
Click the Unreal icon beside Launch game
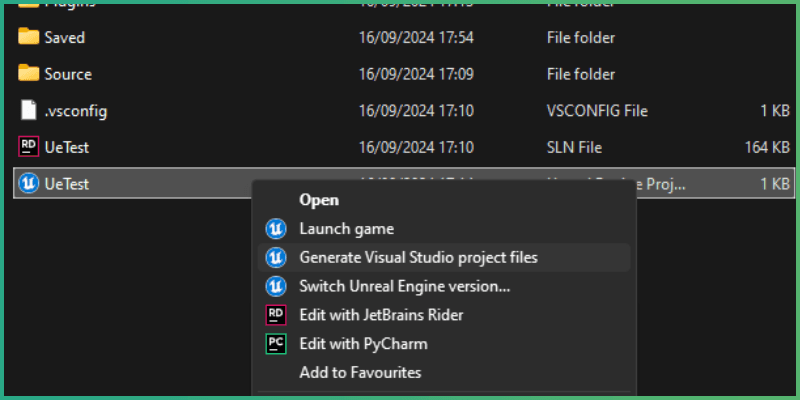coord(276,229)
